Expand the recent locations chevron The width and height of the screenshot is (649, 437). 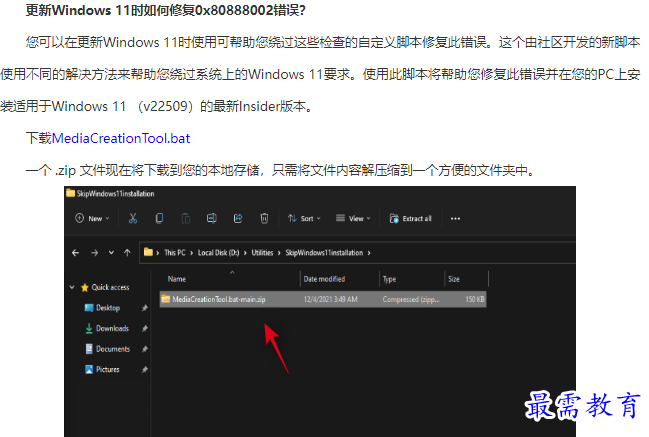111,252
